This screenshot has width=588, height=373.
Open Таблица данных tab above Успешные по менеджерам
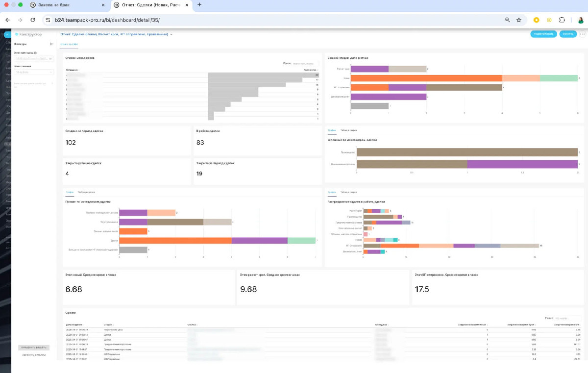[x=348, y=130]
